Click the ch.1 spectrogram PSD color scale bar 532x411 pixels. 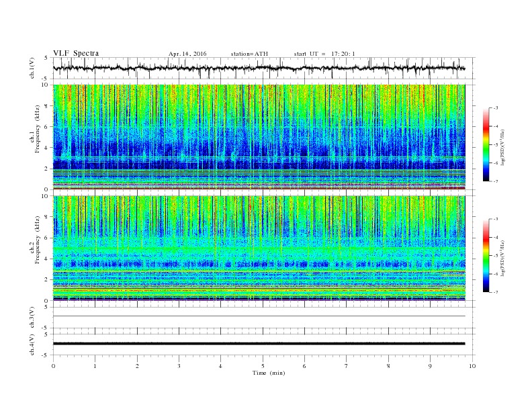[x=486, y=144]
